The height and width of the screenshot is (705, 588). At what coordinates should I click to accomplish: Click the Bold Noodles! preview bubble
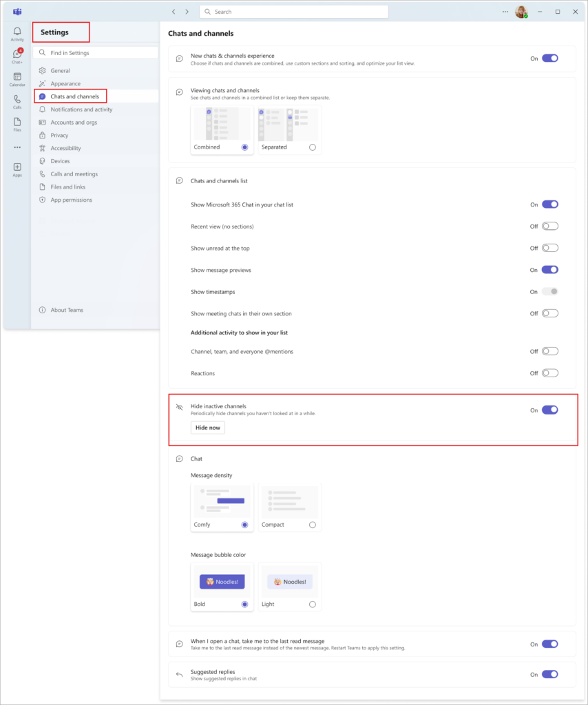[x=222, y=581]
